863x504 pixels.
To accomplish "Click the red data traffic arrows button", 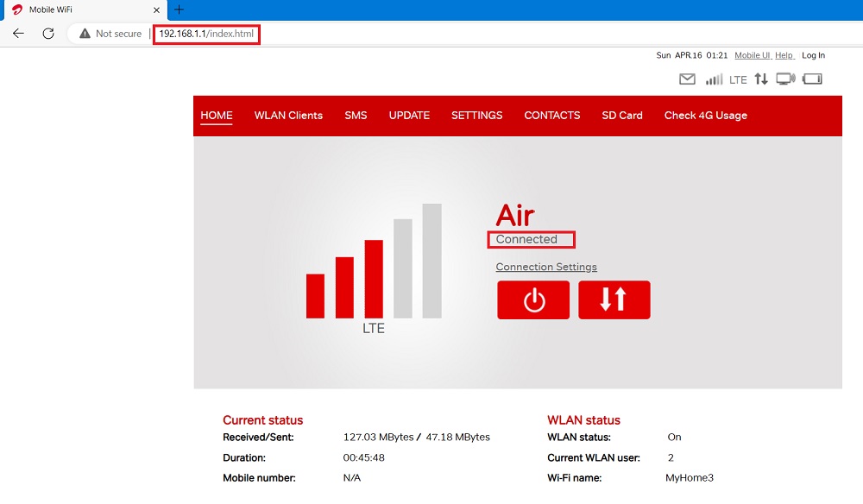I will coord(614,299).
